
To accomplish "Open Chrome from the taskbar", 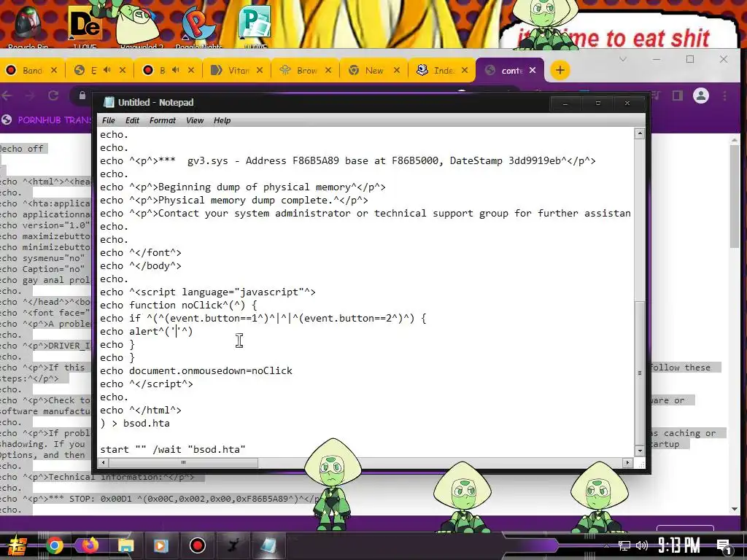I will tap(54, 545).
